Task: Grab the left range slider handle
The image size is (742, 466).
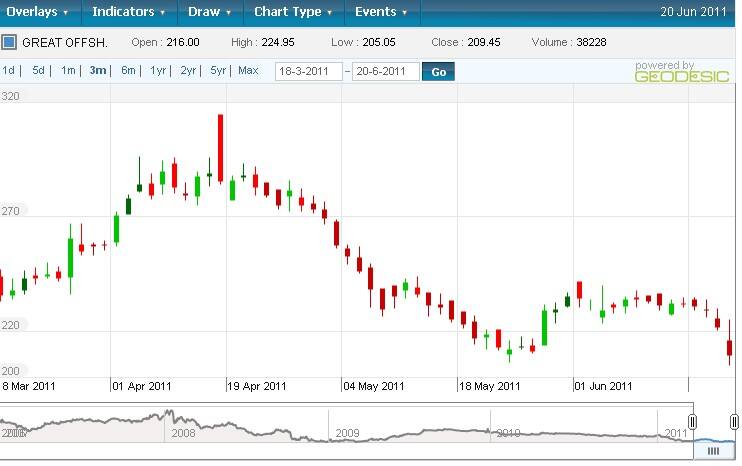Action: (x=692, y=422)
